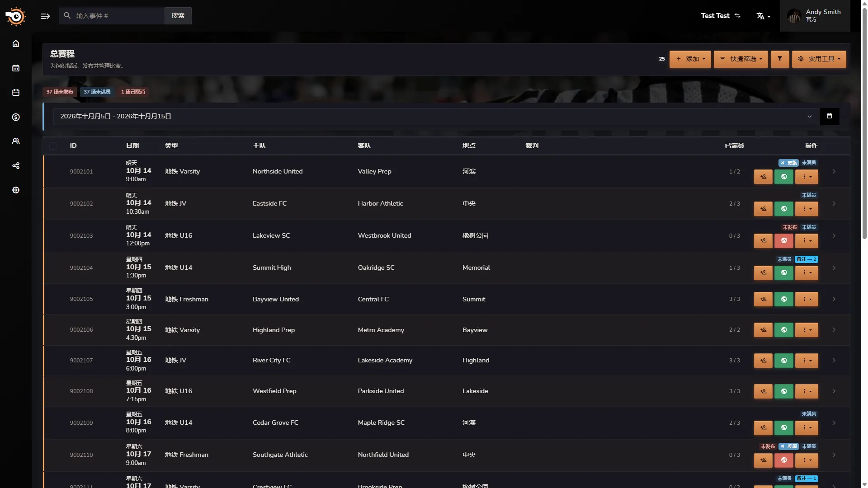This screenshot has height=488, width=868.
Task: Open the 快捷筛选 dropdown
Action: [741, 59]
